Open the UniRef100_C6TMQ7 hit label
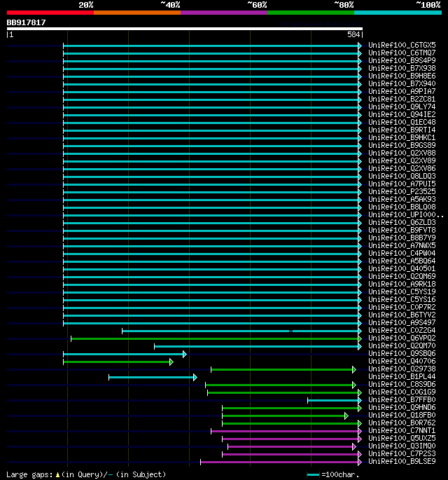 [x=402, y=53]
